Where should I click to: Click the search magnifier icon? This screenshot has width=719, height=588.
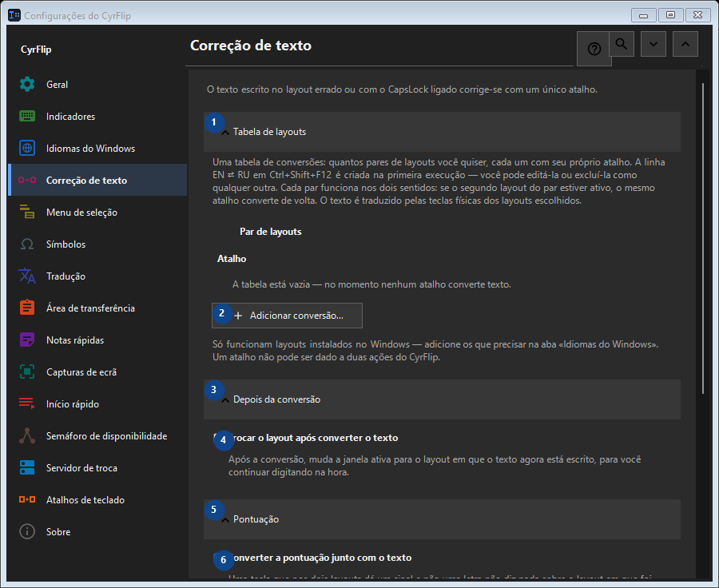click(622, 44)
